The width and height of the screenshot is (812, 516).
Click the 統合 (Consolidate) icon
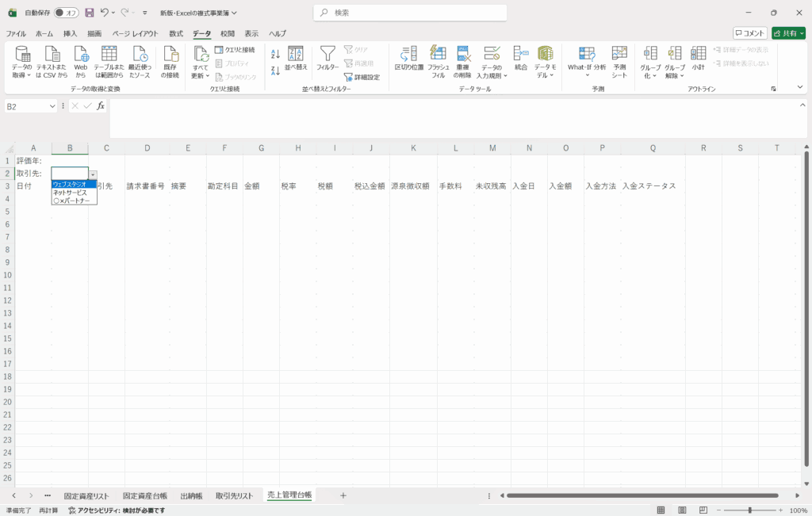(x=521, y=54)
